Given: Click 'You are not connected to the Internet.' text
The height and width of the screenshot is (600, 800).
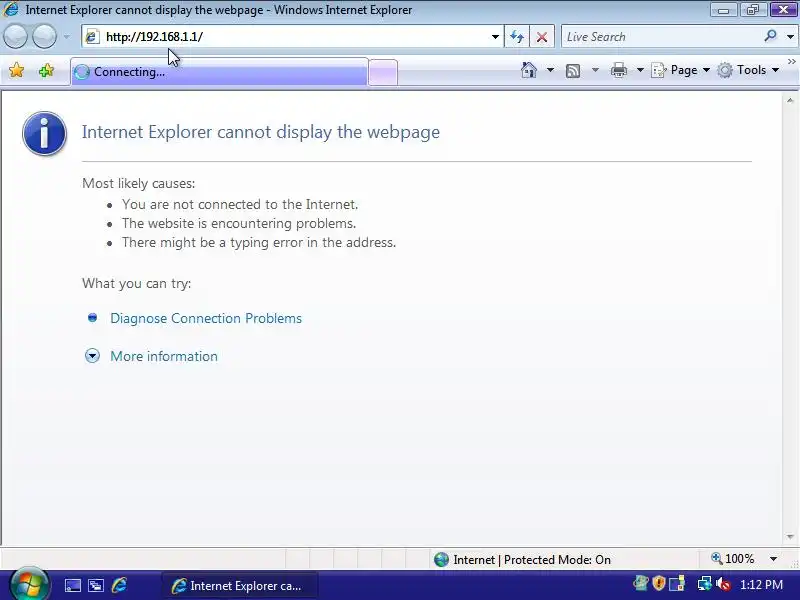Looking at the screenshot, I should click(240, 204).
